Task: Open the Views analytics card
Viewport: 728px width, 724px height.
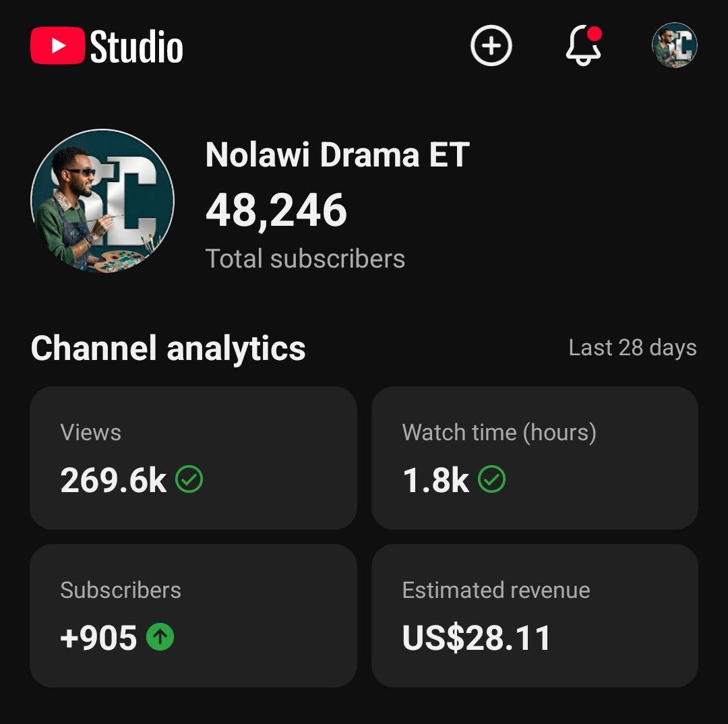Action: point(193,458)
